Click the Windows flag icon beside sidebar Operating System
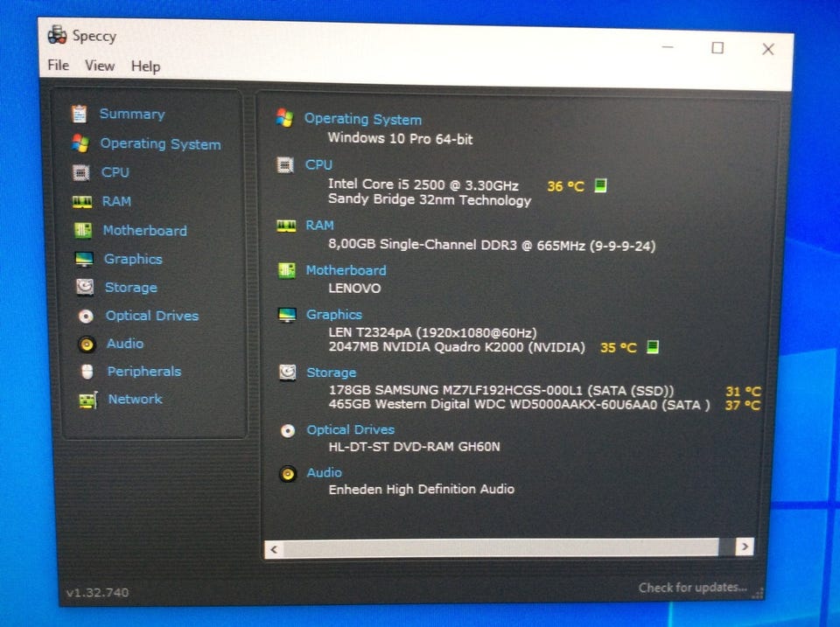The image size is (840, 627). point(80,143)
